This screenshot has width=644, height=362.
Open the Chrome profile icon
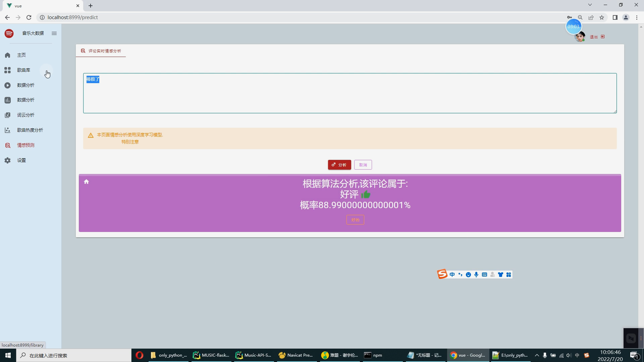[626, 17]
